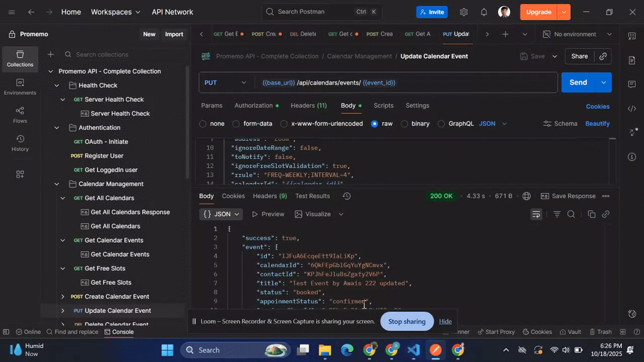
Task: Switch to the Params tab
Action: coord(211,106)
